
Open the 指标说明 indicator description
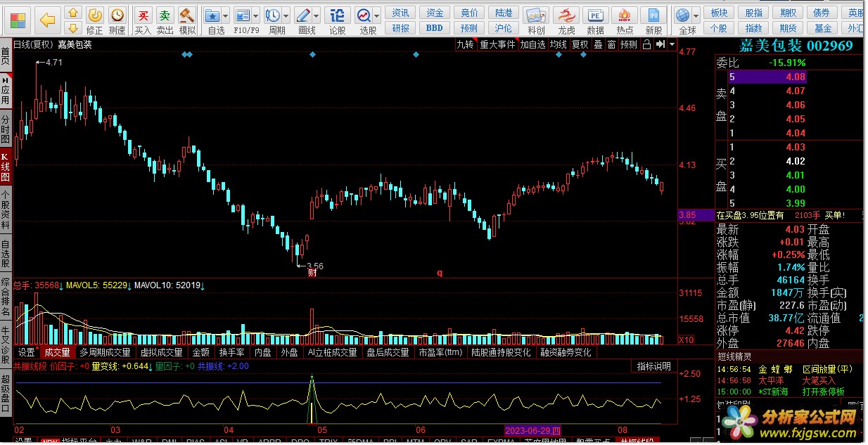tap(653, 366)
